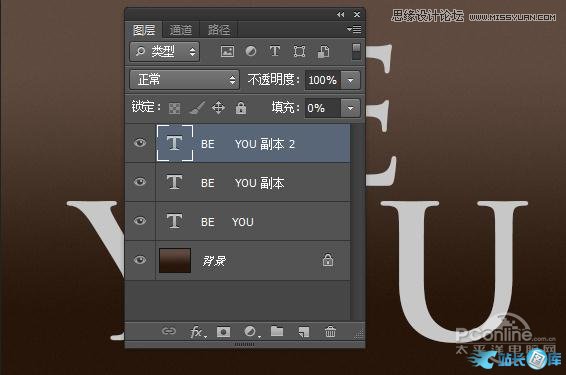Hide the 背景 layer
Viewport: 566px width, 375px height.
pyautogui.click(x=140, y=260)
